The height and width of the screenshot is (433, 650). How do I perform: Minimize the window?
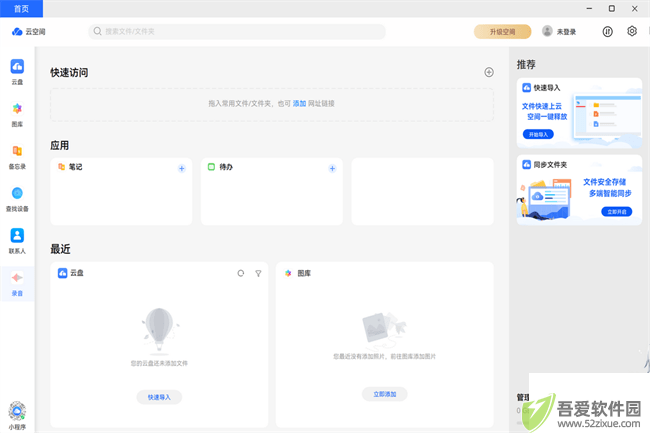(589, 8)
